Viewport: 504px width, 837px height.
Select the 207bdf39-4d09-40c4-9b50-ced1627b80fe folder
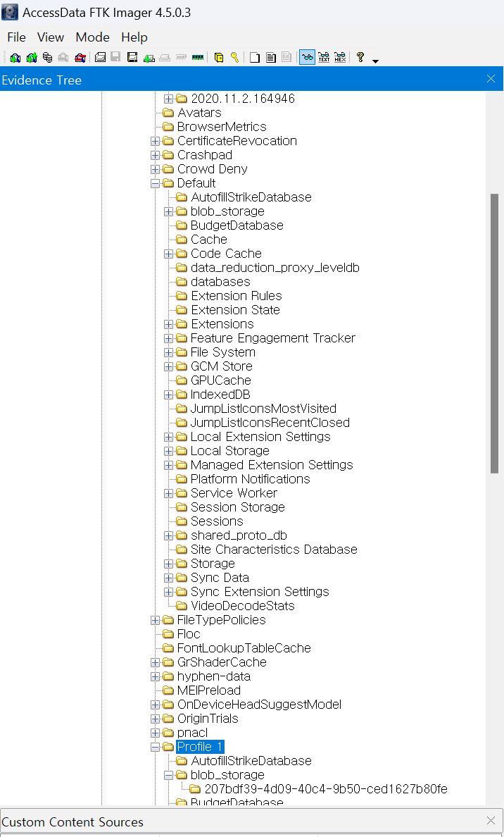coord(326,789)
